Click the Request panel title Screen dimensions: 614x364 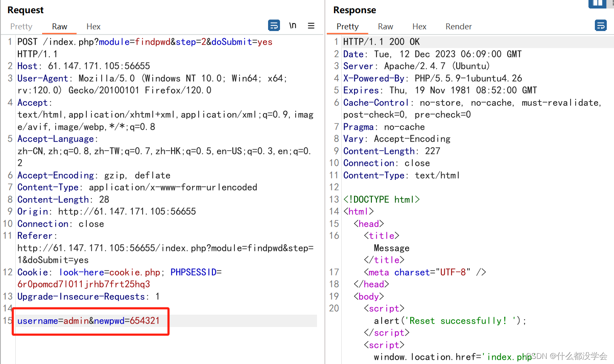26,10
